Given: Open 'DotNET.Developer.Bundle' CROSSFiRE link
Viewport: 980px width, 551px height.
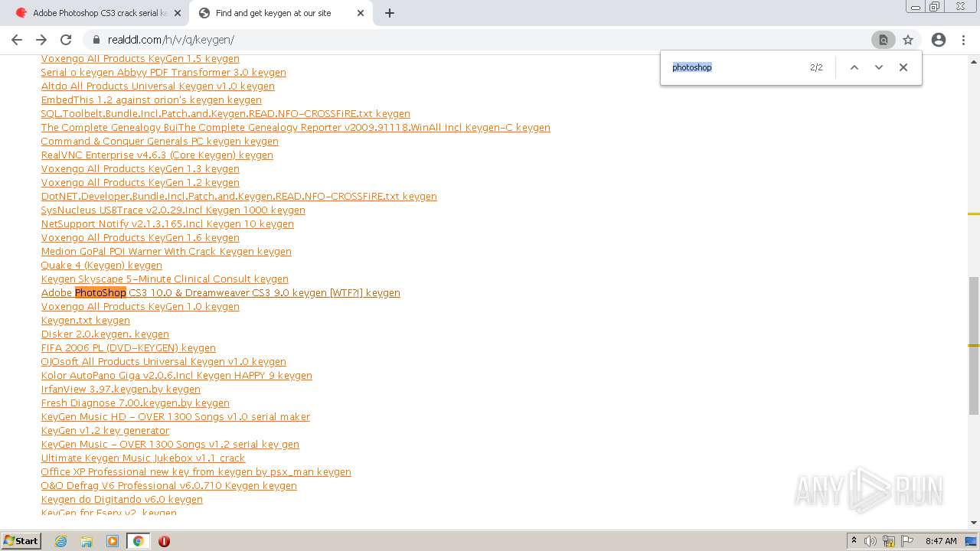Looking at the screenshot, I should 239,197.
